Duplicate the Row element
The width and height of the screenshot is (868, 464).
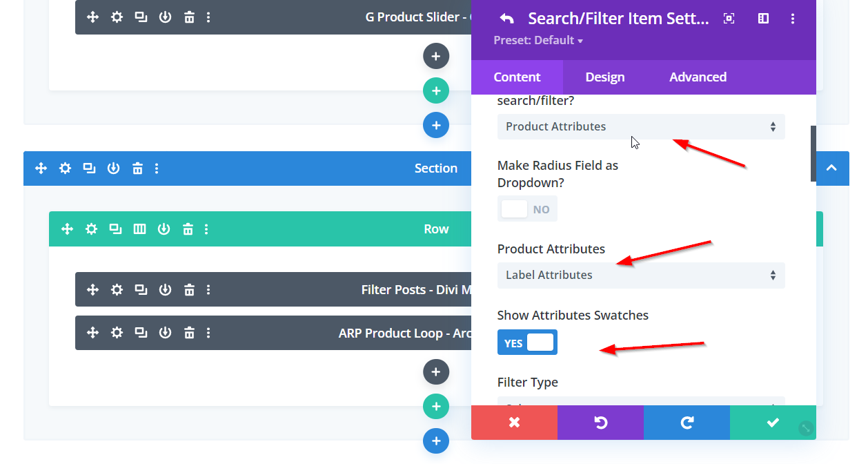(x=115, y=229)
